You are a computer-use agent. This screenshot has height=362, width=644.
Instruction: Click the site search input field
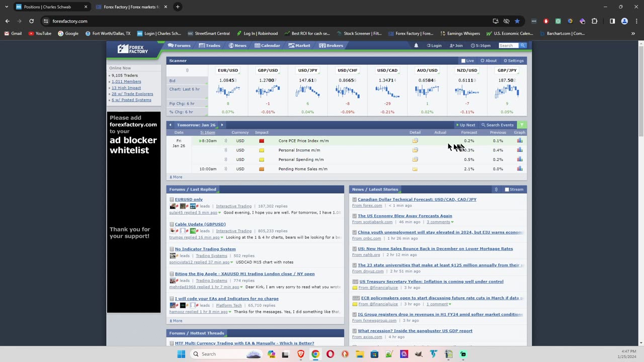(x=509, y=46)
